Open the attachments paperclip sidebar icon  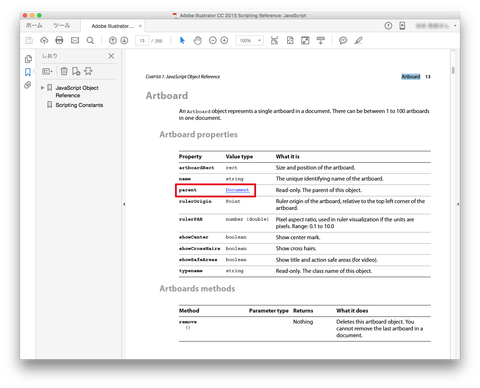point(28,85)
